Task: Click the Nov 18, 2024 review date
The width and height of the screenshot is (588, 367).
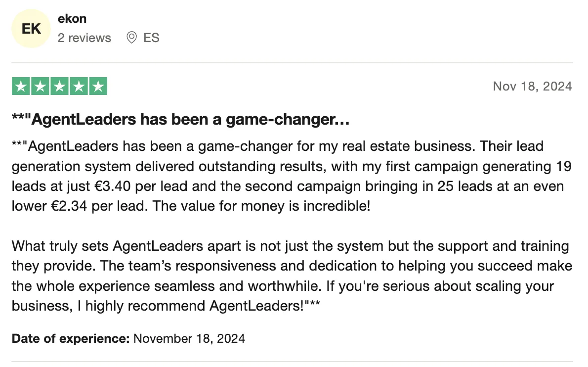Action: pyautogui.click(x=533, y=86)
